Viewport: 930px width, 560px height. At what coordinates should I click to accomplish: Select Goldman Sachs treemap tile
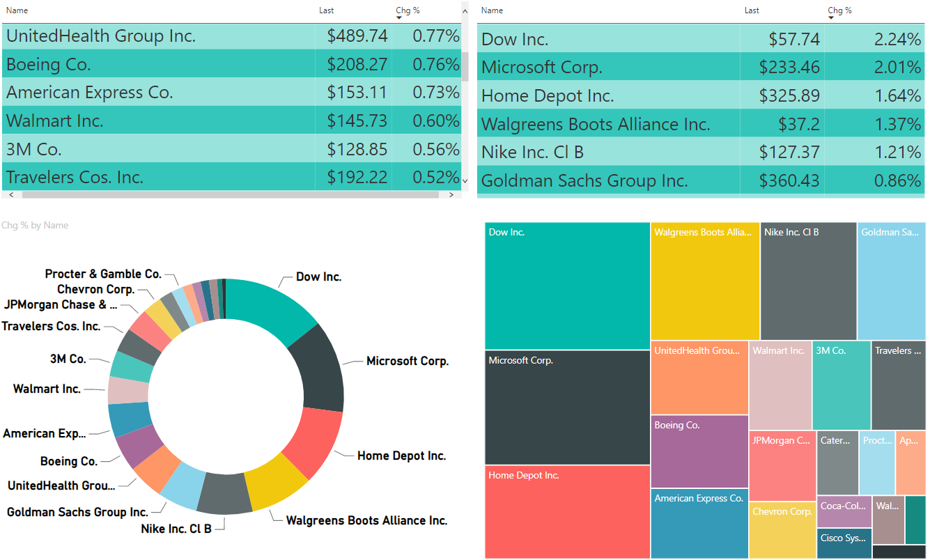pyautogui.click(x=892, y=281)
